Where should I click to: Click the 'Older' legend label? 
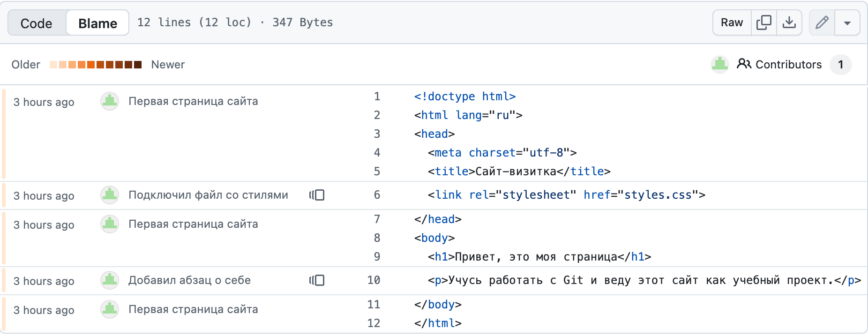(x=26, y=65)
